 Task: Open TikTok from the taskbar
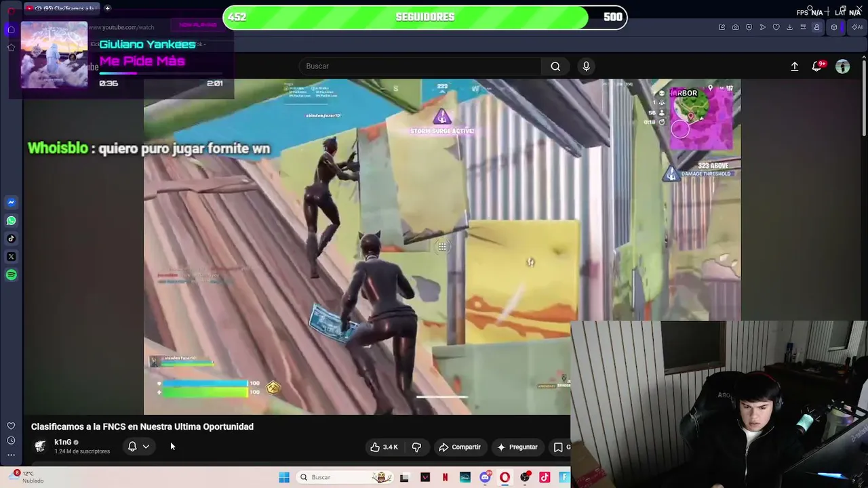(x=545, y=477)
